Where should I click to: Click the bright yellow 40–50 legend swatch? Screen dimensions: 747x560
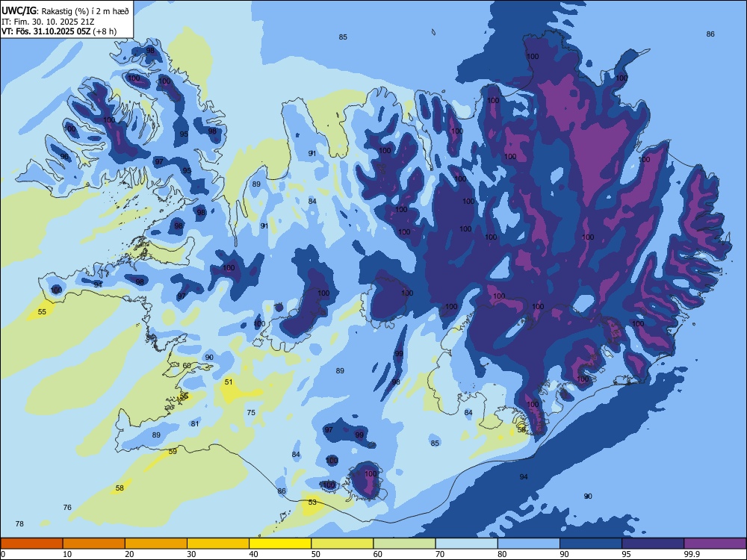click(x=280, y=544)
